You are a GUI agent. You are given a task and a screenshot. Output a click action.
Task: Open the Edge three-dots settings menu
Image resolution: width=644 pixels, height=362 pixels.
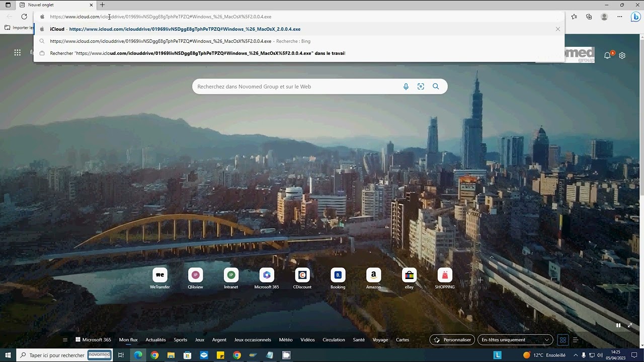coord(620,17)
